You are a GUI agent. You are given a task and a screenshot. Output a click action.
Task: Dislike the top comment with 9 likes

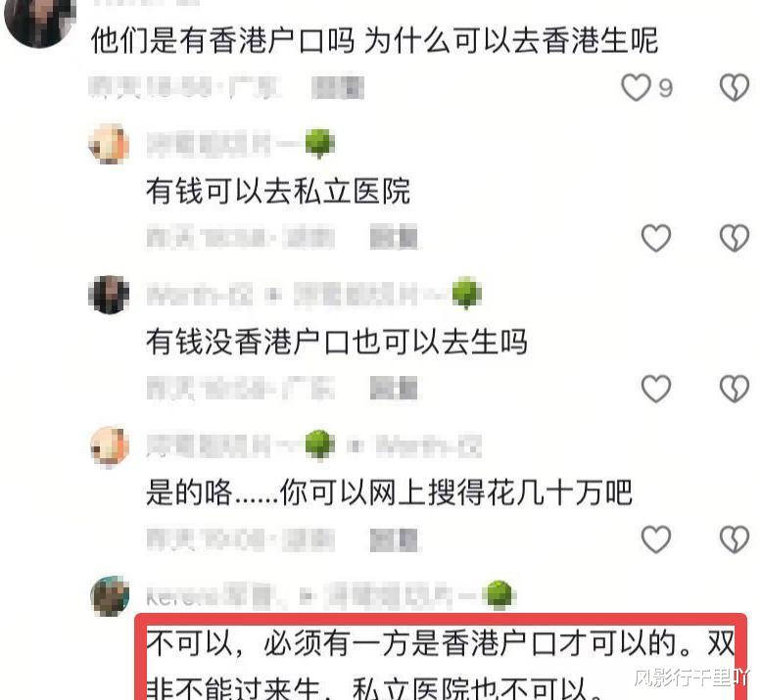click(x=735, y=88)
